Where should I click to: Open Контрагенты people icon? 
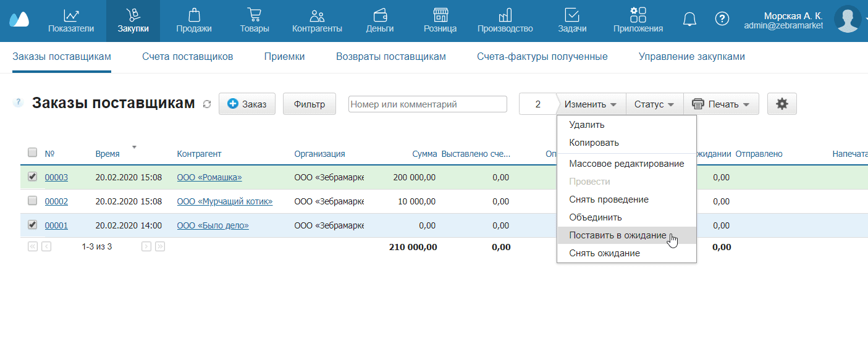point(317,15)
